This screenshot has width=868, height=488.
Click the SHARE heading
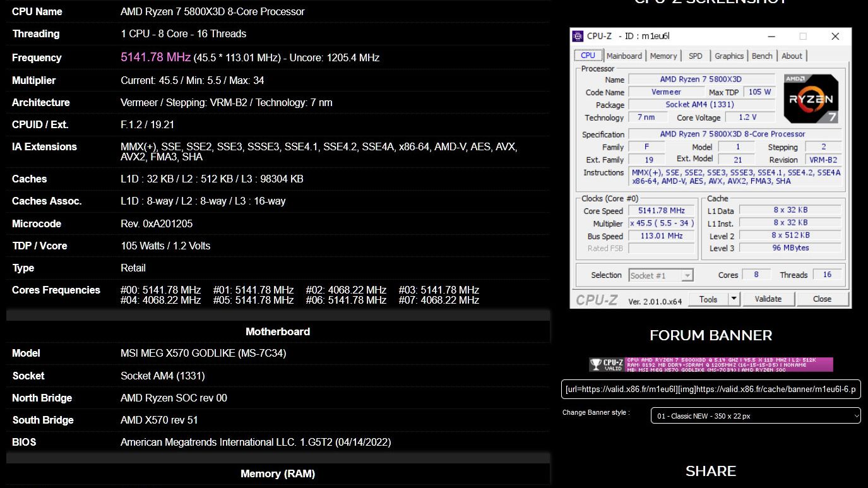[711, 471]
